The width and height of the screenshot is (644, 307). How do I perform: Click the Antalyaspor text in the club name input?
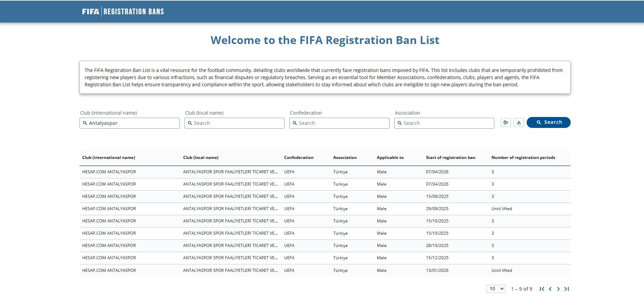pyautogui.click(x=104, y=123)
